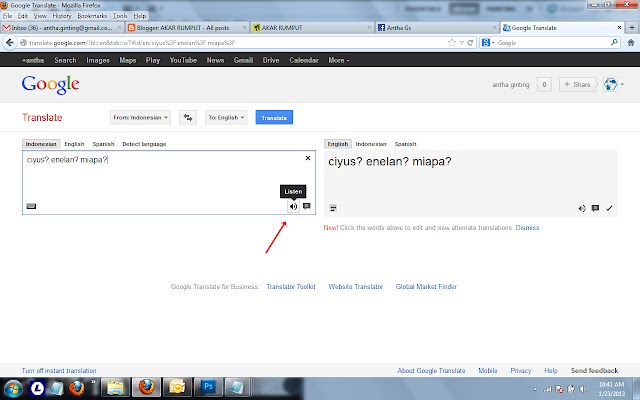Viewport: 640px width, 400px height.
Task: Open notifications counter showing 0
Action: [544, 84]
